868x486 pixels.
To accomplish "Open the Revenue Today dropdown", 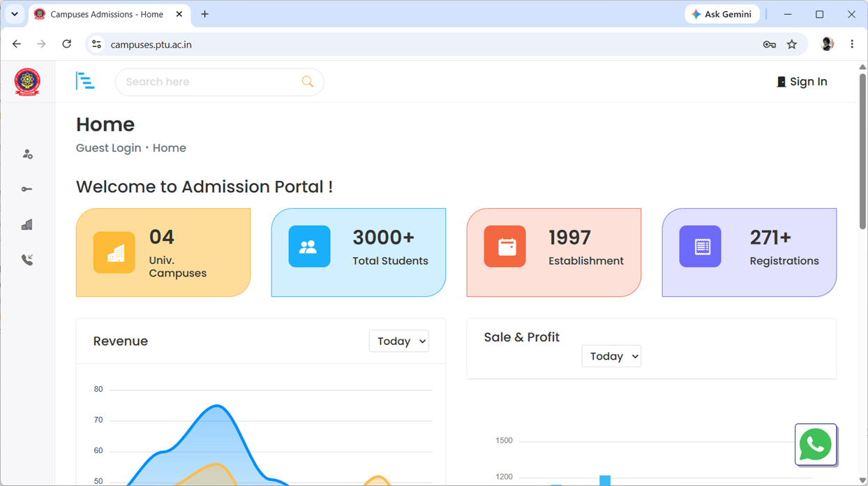I will [398, 341].
